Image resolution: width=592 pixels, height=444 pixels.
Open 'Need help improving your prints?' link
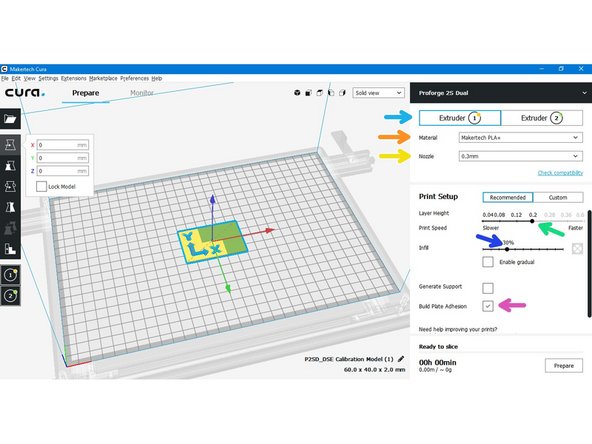458,329
